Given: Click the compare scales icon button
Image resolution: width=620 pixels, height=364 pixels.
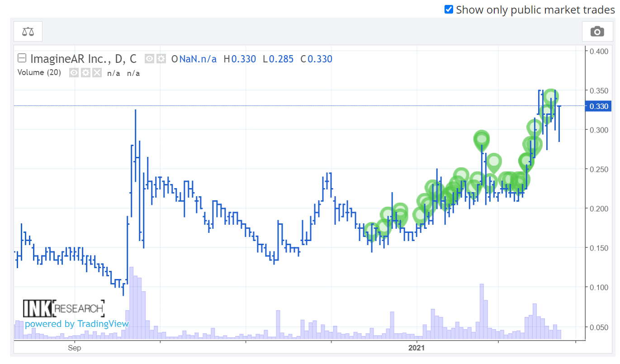Looking at the screenshot, I should [x=28, y=31].
